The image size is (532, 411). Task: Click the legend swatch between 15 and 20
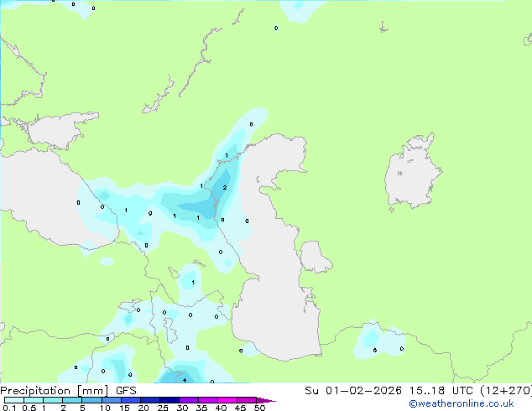point(130,400)
